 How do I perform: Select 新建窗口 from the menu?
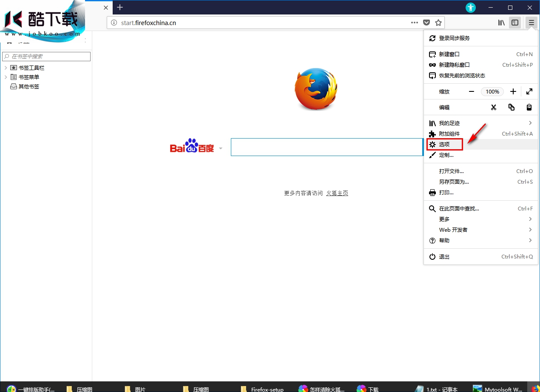(x=481, y=54)
